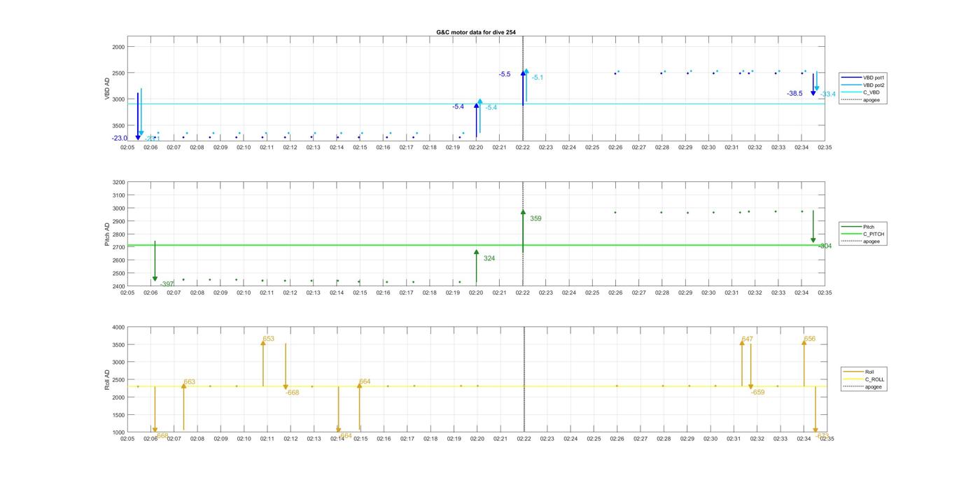Click the 'VBD AD' y-axis label
This screenshot has width=980, height=485.
click(x=108, y=89)
